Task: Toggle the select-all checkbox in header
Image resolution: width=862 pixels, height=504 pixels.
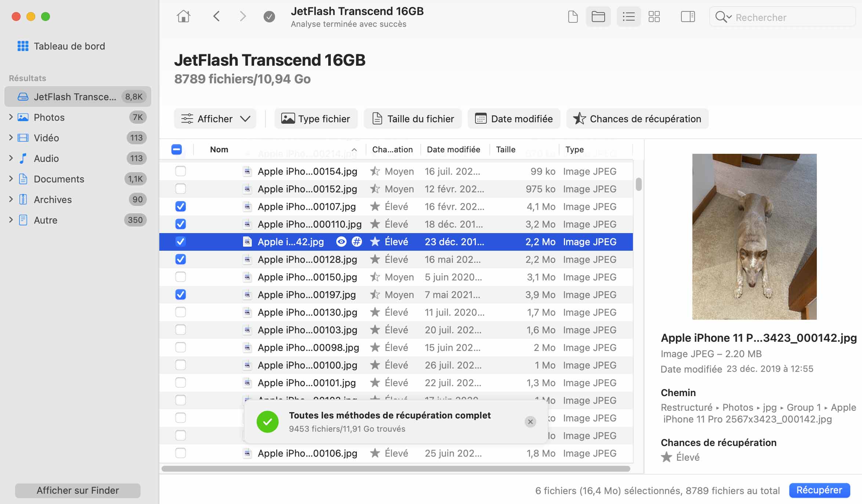Action: coord(177,149)
